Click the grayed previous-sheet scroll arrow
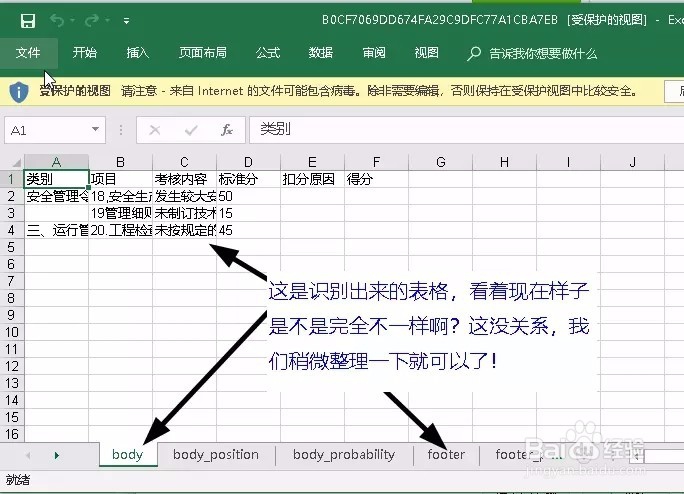This screenshot has width=684, height=494. tap(28, 456)
